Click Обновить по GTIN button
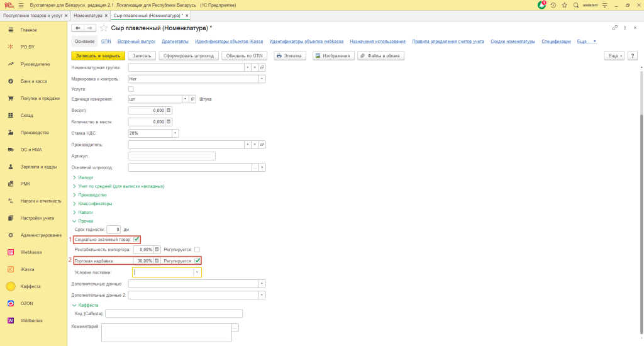This screenshot has height=346, width=644. click(245, 56)
